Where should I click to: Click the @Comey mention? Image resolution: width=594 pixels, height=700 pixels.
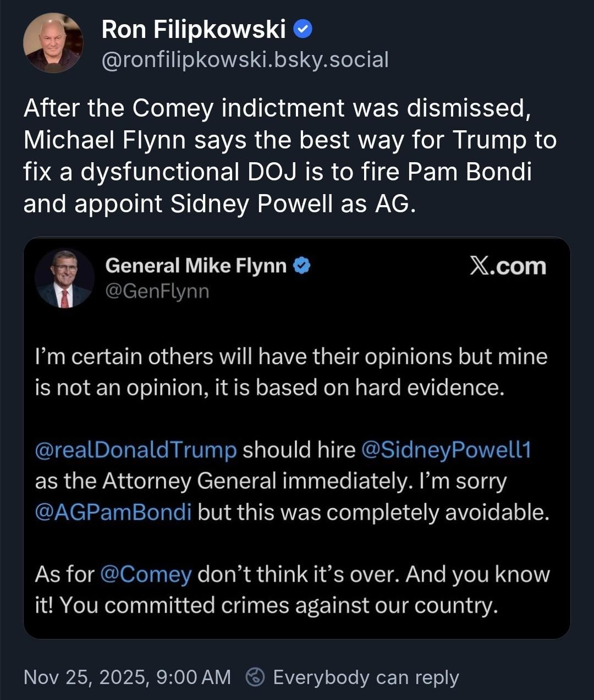146,574
